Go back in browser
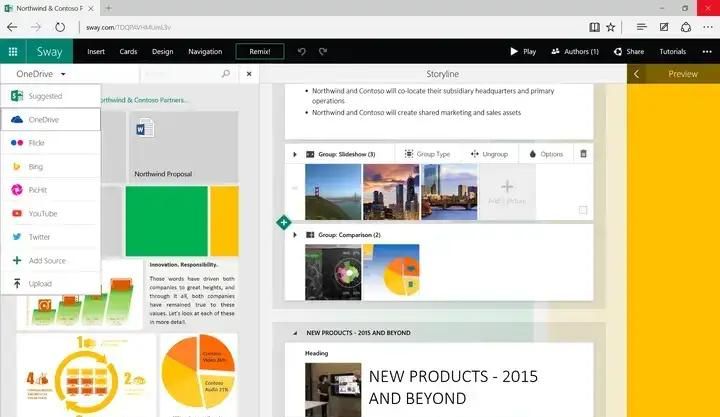720x417 pixels. coord(12,27)
